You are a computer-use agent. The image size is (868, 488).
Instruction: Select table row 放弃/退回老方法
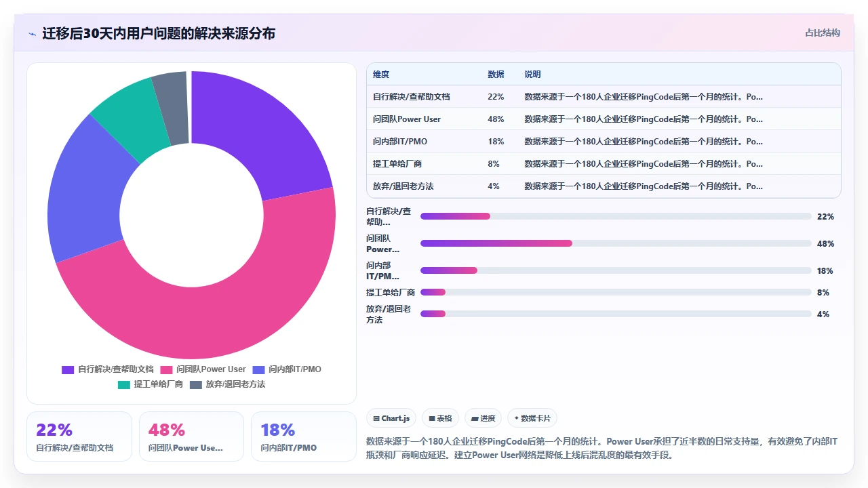604,186
